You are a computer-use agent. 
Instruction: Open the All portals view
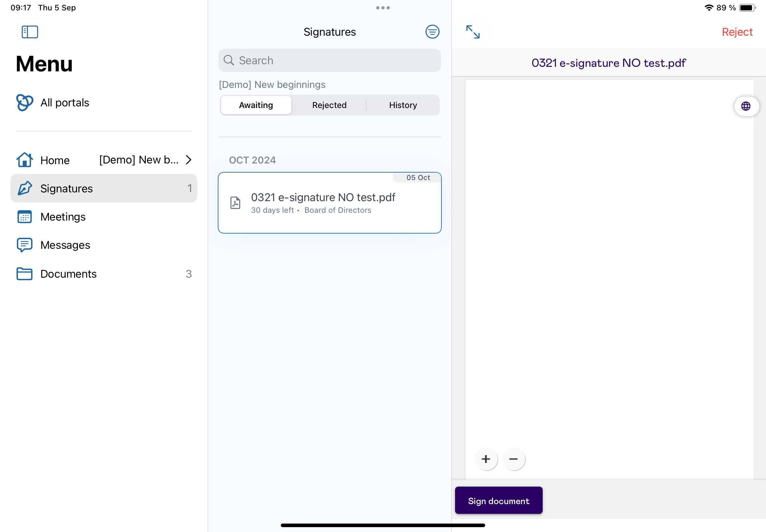click(64, 102)
